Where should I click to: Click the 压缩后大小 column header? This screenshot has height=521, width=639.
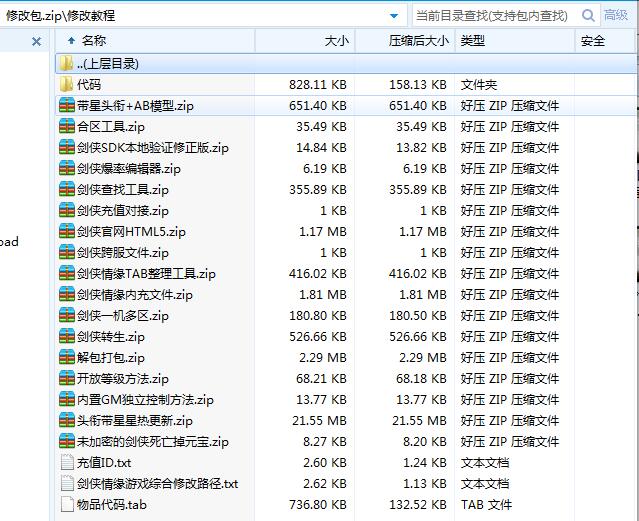point(417,41)
